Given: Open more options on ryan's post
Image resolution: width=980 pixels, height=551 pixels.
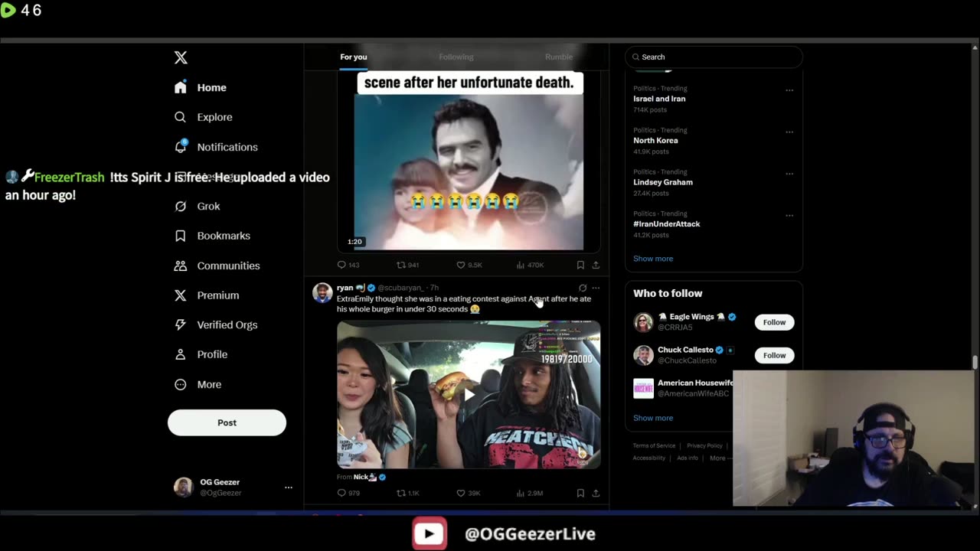Looking at the screenshot, I should (x=596, y=288).
